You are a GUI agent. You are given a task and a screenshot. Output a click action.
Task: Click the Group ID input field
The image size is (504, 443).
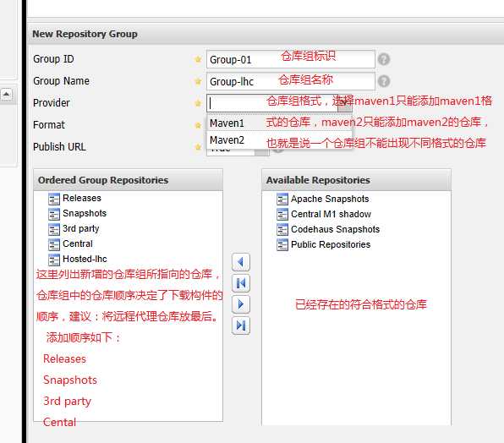[291, 59]
